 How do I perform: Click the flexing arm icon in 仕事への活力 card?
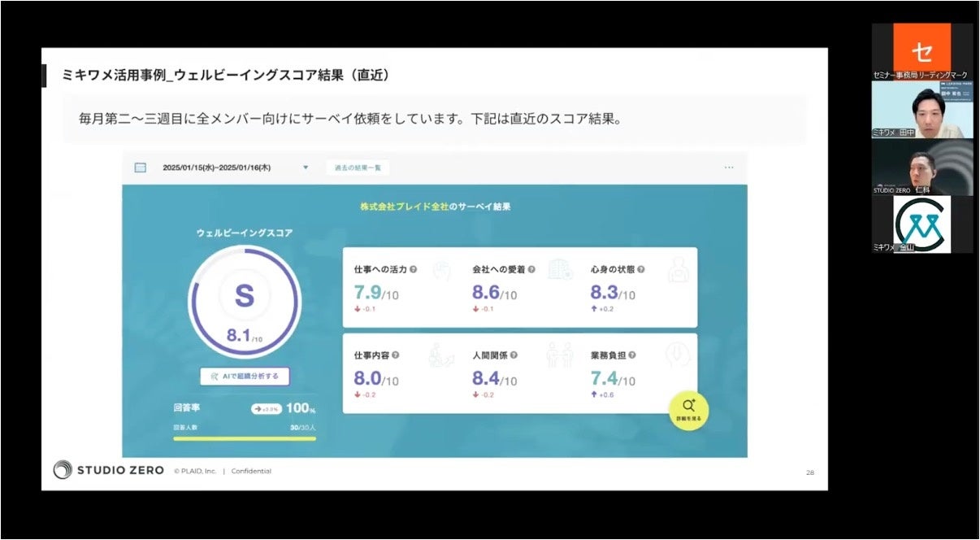pyautogui.click(x=442, y=271)
